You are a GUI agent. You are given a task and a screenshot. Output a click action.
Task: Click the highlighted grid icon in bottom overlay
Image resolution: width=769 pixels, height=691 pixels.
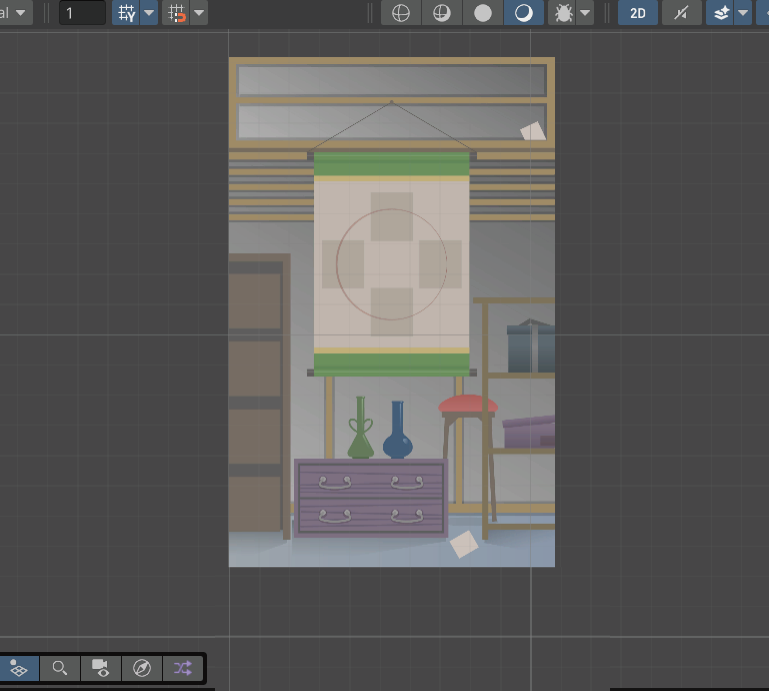click(x=18, y=668)
